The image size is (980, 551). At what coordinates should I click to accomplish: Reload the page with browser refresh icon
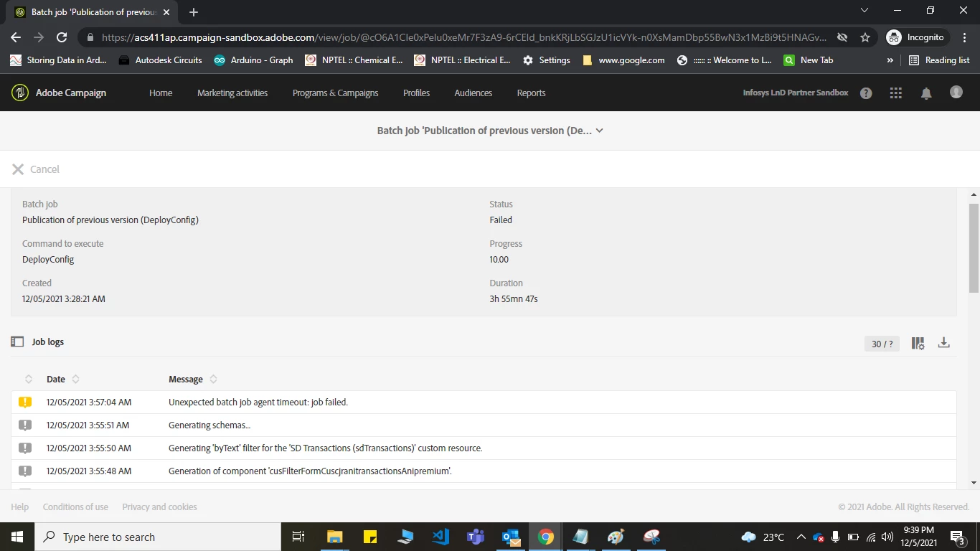(62, 37)
